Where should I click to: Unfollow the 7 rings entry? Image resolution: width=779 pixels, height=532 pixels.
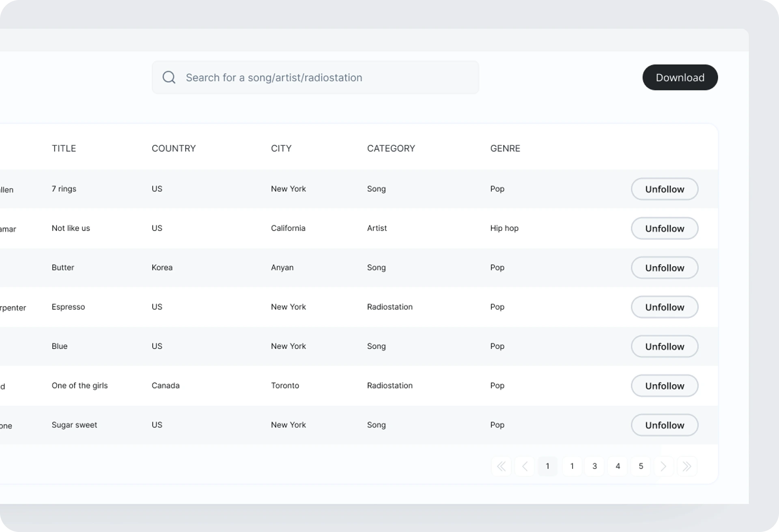pyautogui.click(x=665, y=189)
